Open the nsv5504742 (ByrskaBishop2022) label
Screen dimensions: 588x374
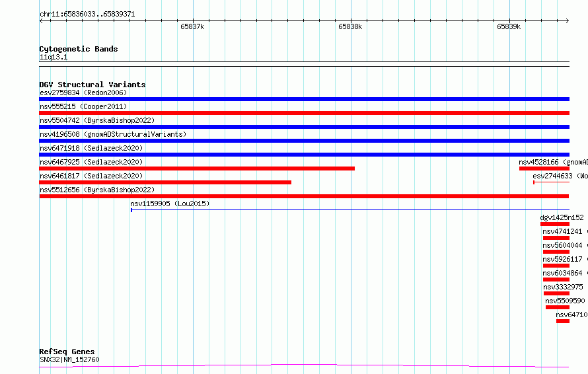coord(97,120)
